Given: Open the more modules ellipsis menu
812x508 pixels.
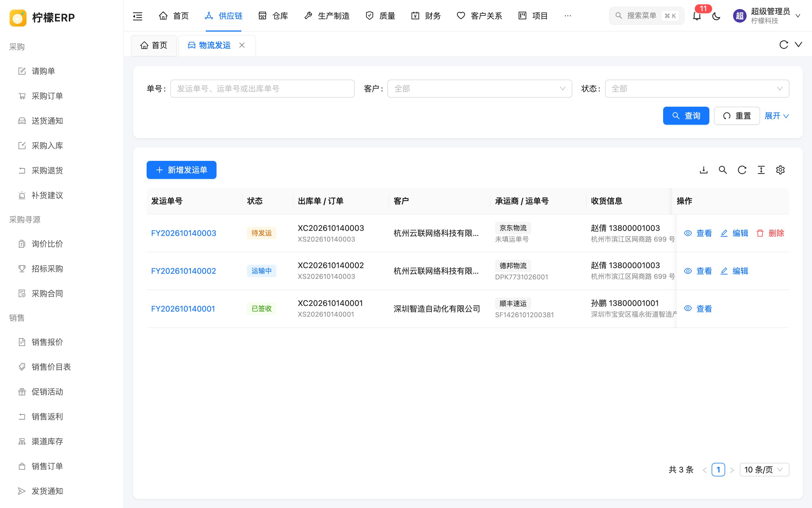Looking at the screenshot, I should tap(568, 16).
